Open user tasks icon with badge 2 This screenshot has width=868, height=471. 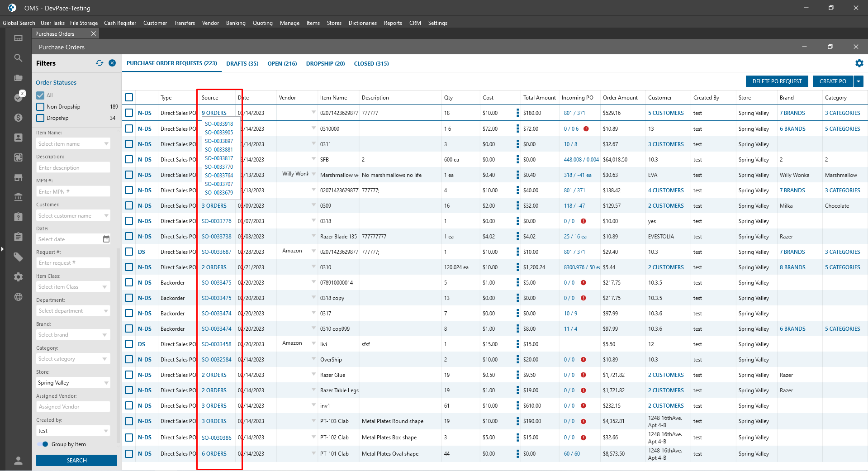18,97
